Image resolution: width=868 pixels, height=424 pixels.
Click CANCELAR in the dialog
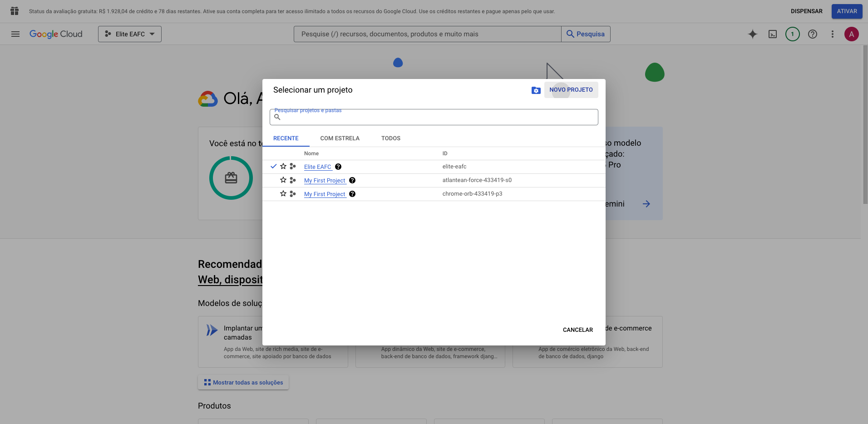pyautogui.click(x=578, y=330)
